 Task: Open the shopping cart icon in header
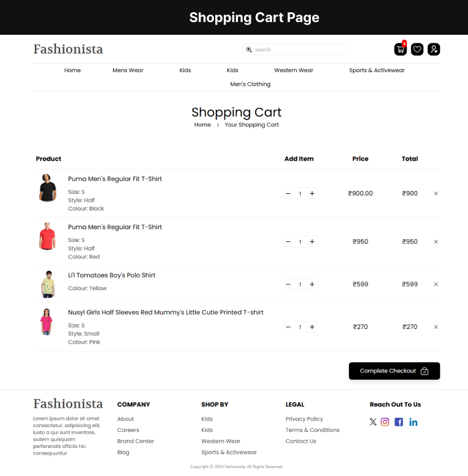point(400,49)
